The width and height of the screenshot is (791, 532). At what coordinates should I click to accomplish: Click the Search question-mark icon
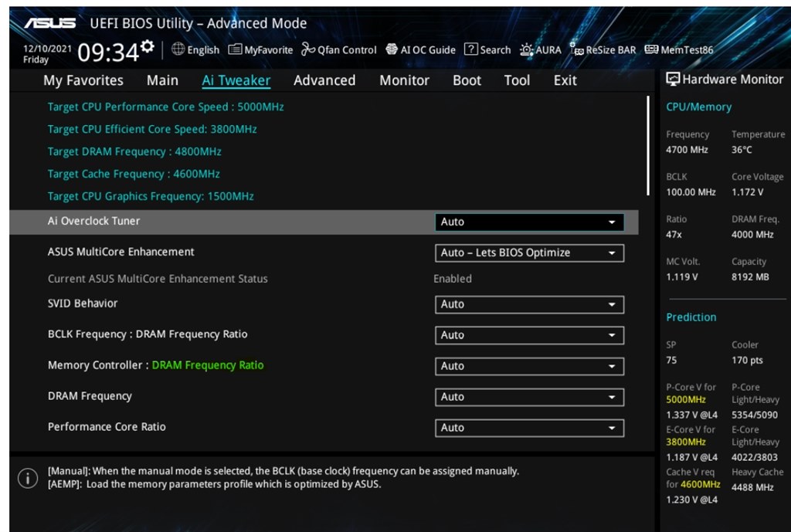point(470,49)
